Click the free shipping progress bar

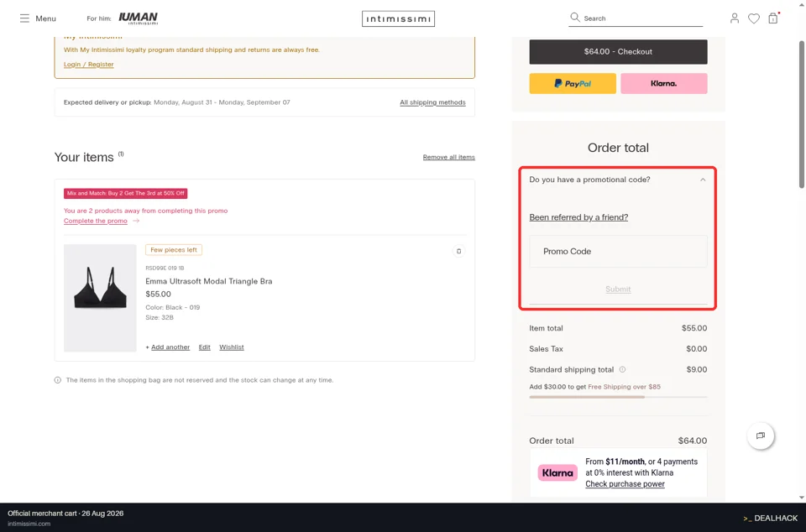pos(618,397)
